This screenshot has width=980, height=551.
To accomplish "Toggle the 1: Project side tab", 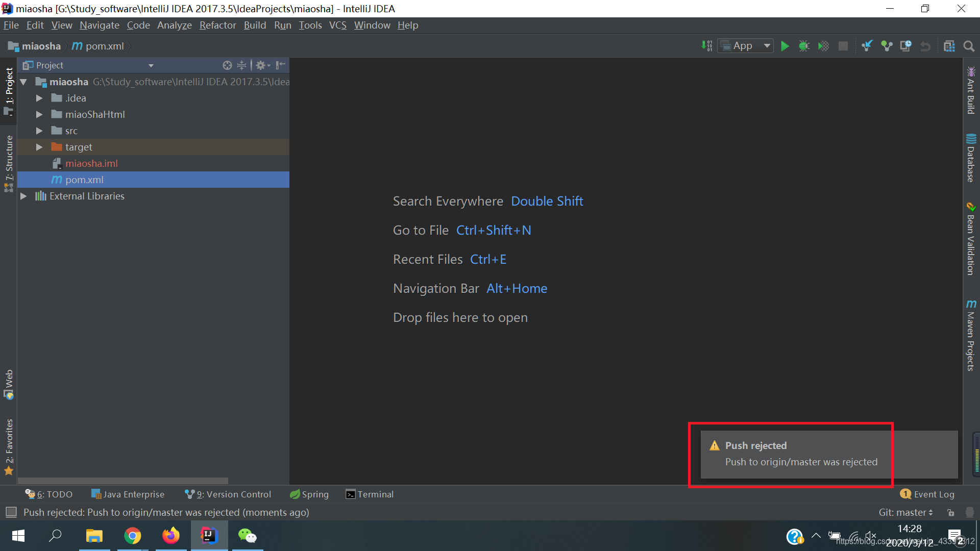I will [x=9, y=91].
